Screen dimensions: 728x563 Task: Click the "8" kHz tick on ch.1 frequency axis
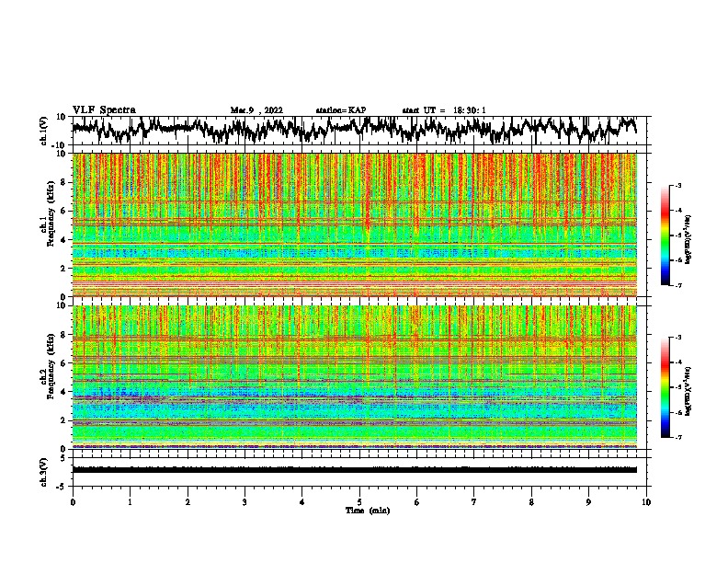click(x=64, y=182)
